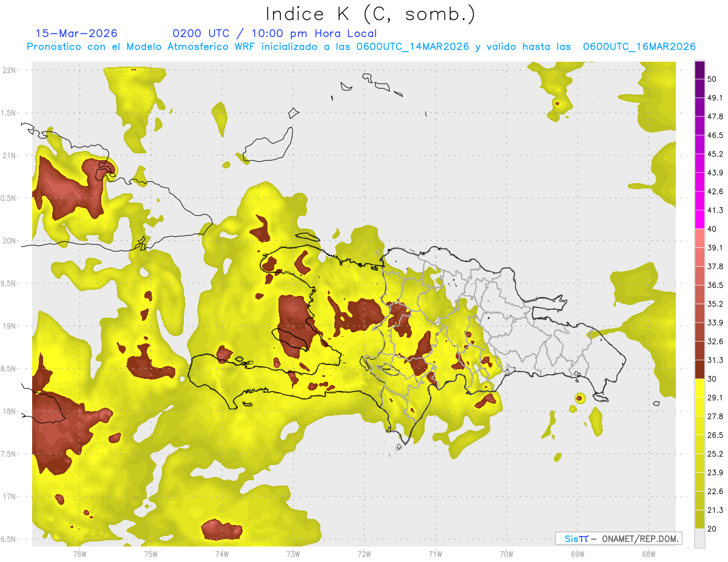728x562 pixels.
Task: Click the map title "Indice K (C, somb.)"
Action: [371, 14]
